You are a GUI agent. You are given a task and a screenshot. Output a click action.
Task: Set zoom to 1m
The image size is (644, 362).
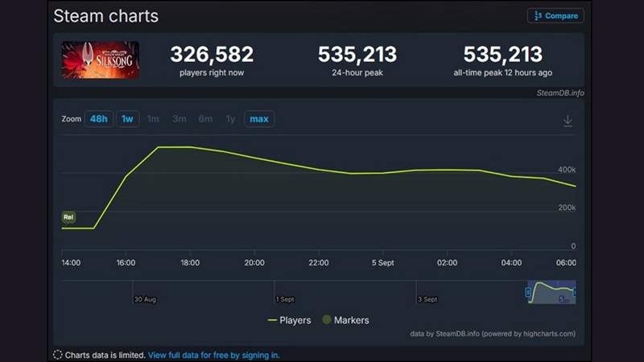pyautogui.click(x=153, y=119)
